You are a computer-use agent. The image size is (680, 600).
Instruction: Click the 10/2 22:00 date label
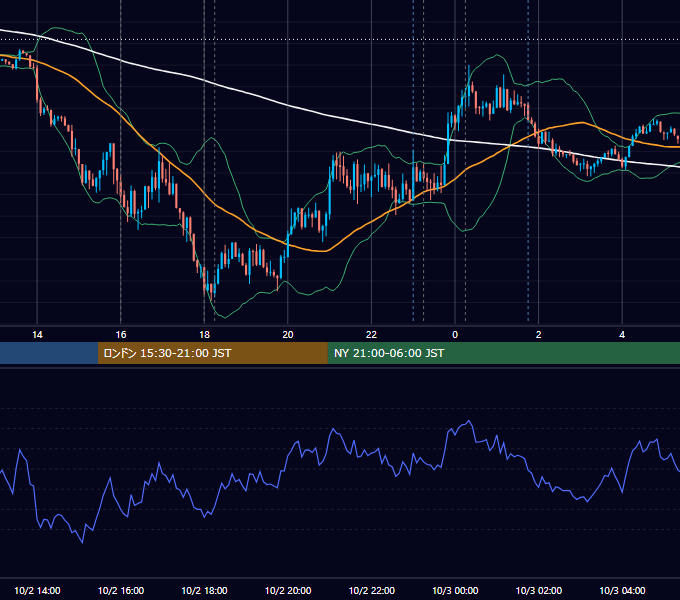pyautogui.click(x=372, y=590)
